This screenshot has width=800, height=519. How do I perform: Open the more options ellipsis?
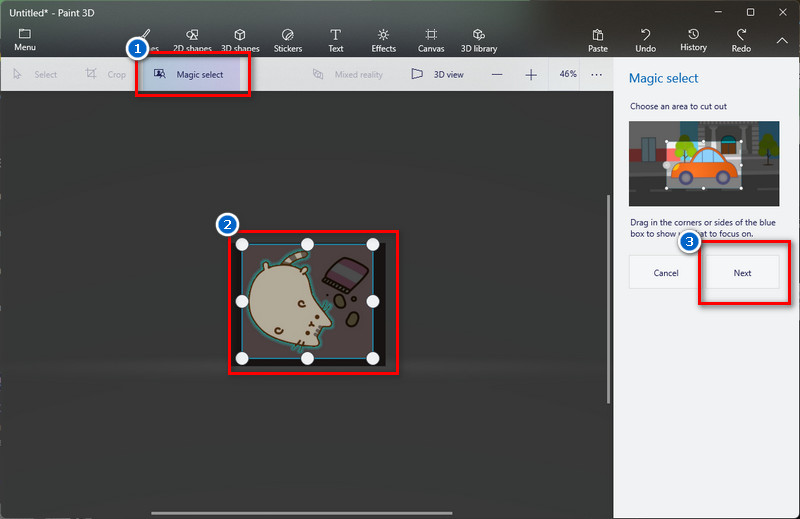(596, 75)
